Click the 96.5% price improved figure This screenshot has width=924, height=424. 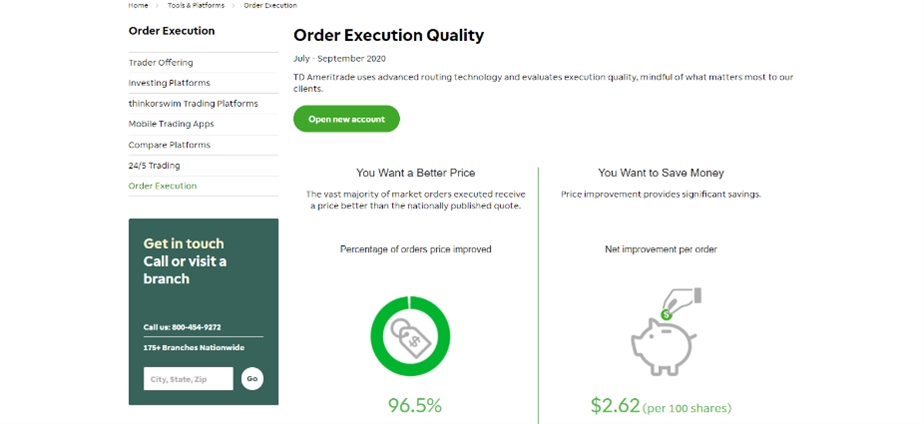(414, 405)
